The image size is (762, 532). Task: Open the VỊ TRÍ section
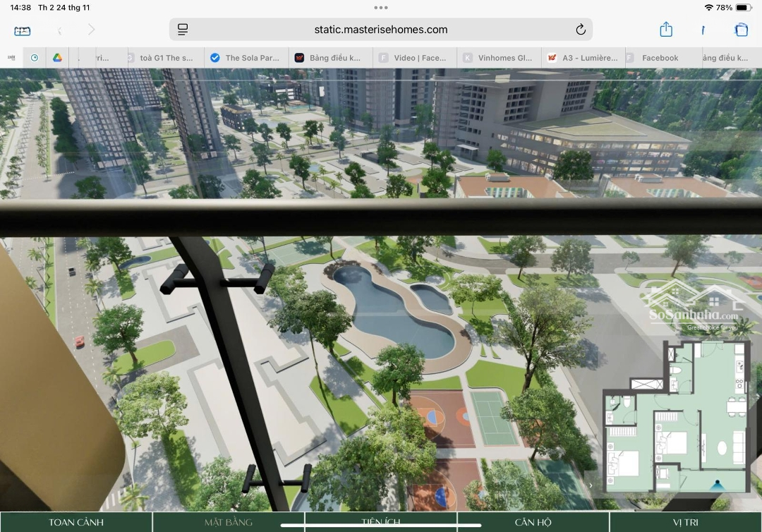[x=685, y=522]
